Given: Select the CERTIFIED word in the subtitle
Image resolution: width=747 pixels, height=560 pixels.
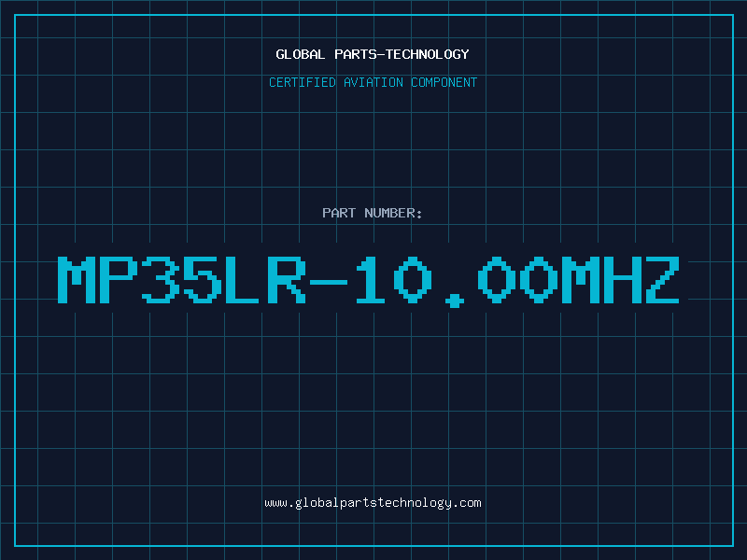Looking at the screenshot, I should coord(303,82).
